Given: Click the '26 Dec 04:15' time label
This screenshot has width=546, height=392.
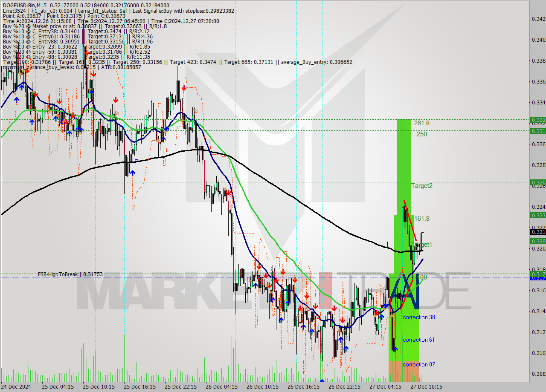Looking at the screenshot, I should 221,387.
